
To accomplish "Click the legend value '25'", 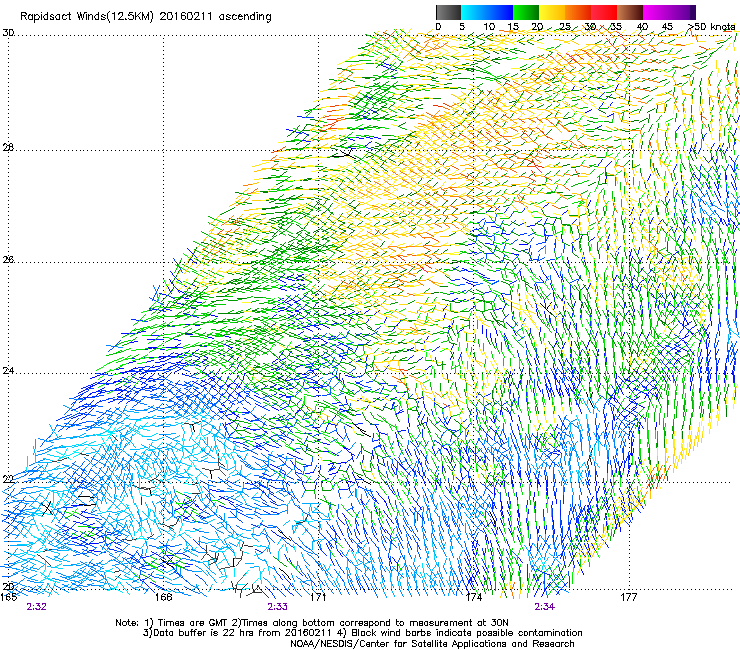I will point(565,27).
